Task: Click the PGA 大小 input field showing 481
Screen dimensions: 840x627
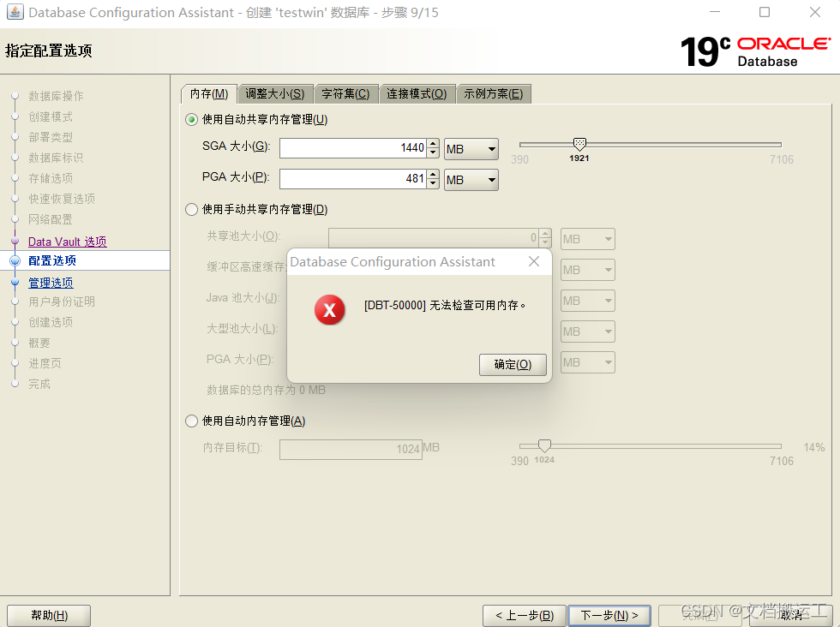Action: (353, 179)
